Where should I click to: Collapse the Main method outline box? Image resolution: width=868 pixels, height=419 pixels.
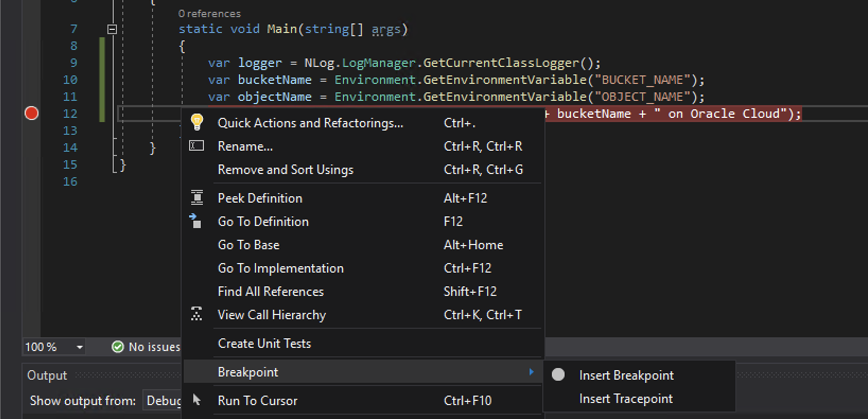[x=112, y=29]
